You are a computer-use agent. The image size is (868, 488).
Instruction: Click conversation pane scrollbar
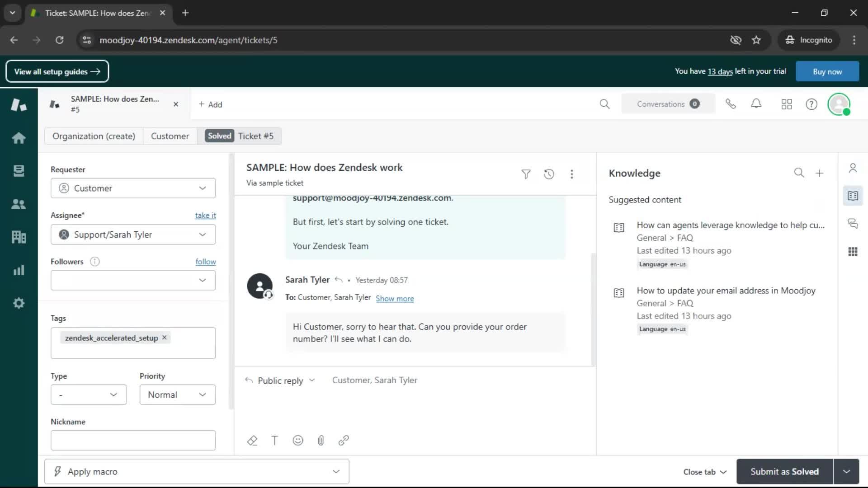click(x=593, y=310)
